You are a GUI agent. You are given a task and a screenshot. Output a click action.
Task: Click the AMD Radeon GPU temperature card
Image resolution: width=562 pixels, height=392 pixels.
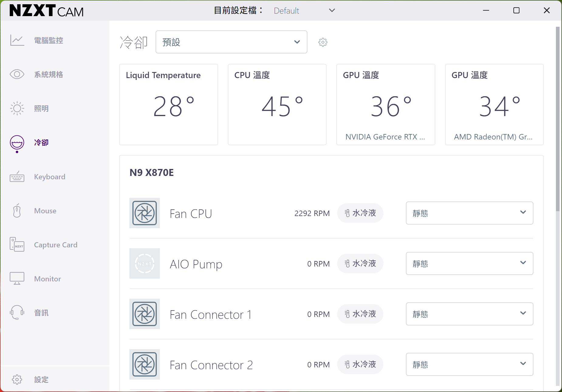(x=494, y=105)
